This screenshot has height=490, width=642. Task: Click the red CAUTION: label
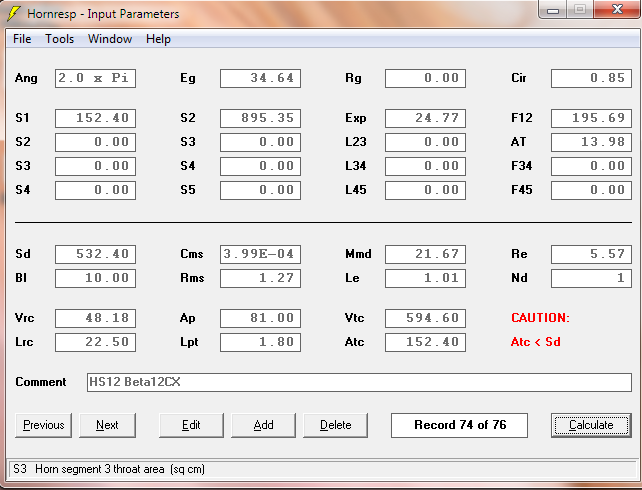click(x=540, y=318)
